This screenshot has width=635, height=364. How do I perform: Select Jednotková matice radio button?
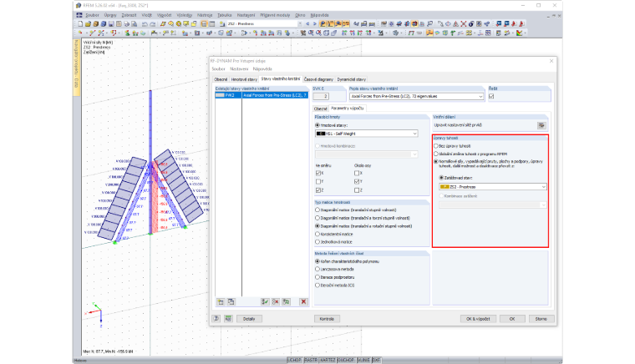[x=317, y=242]
